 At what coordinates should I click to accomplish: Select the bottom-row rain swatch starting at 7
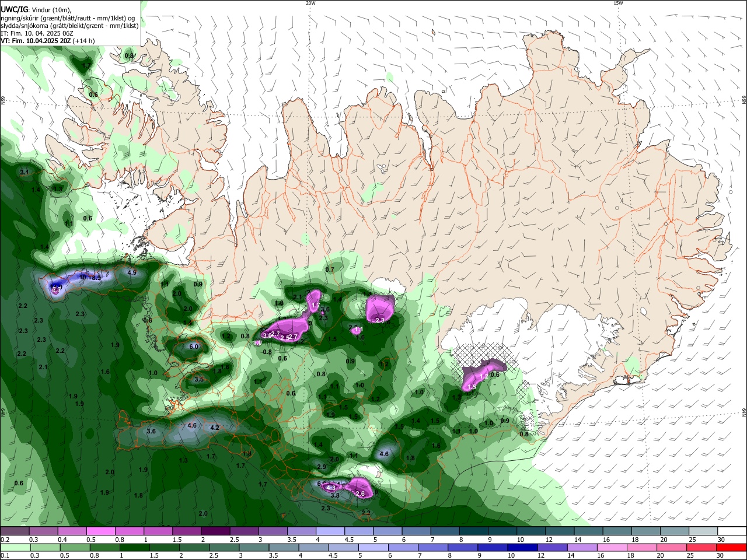pyautogui.click(x=434, y=547)
